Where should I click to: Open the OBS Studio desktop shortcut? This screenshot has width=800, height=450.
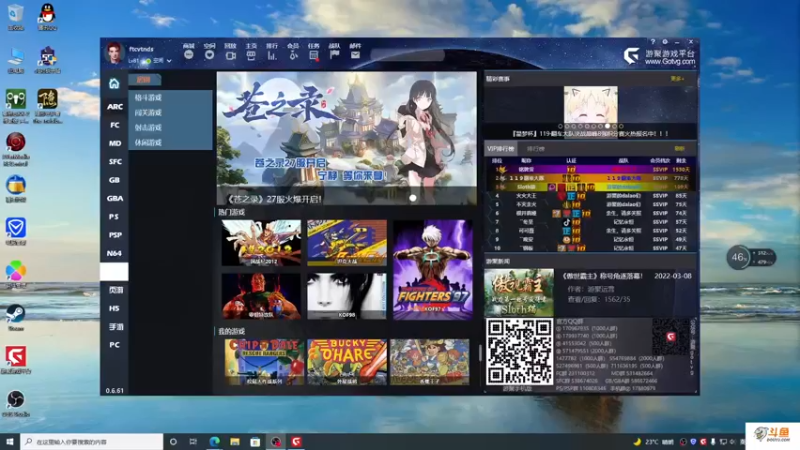tap(16, 403)
